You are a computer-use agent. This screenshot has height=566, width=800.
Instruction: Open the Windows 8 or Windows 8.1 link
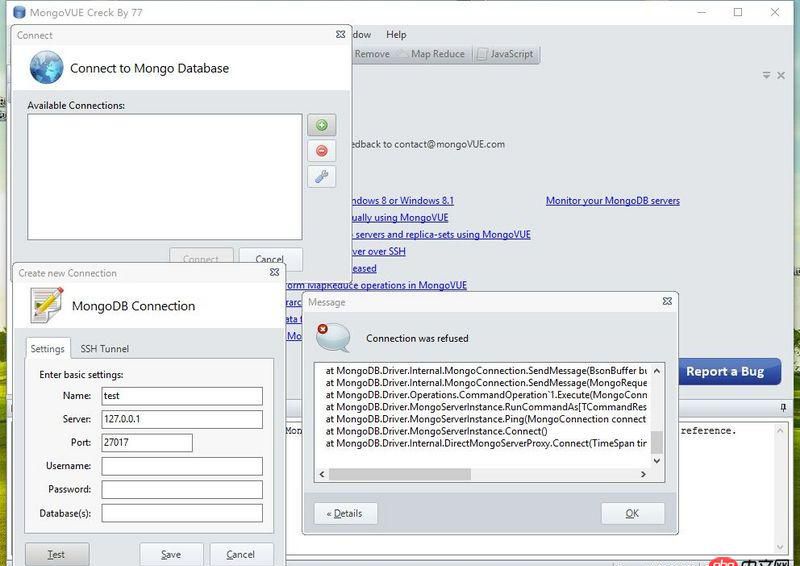tap(403, 201)
